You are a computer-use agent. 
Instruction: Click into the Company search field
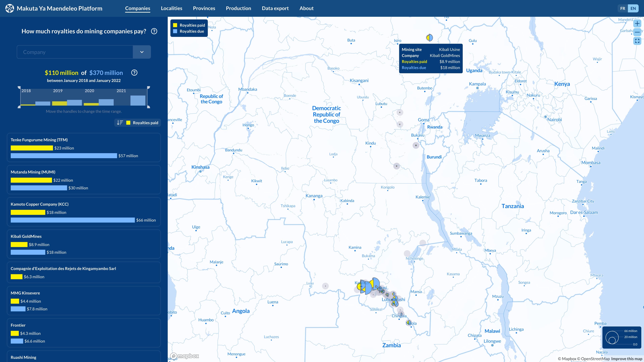(x=75, y=52)
